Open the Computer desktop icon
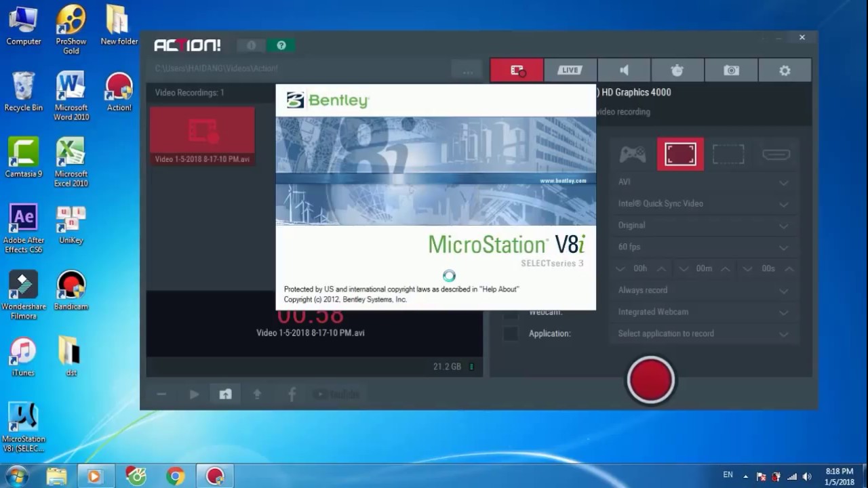The width and height of the screenshot is (868, 488). point(24,26)
